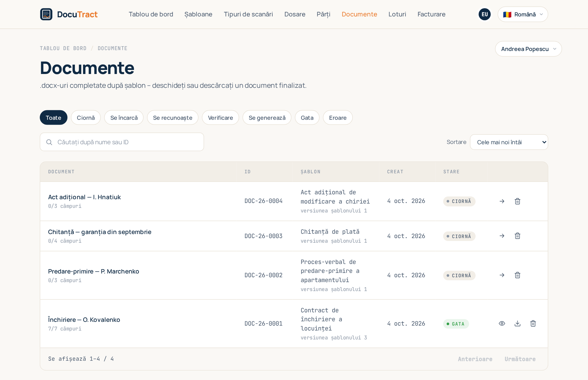Delete document DOC-26-0002 with trash icon
The width and height of the screenshot is (588, 380).
(517, 275)
